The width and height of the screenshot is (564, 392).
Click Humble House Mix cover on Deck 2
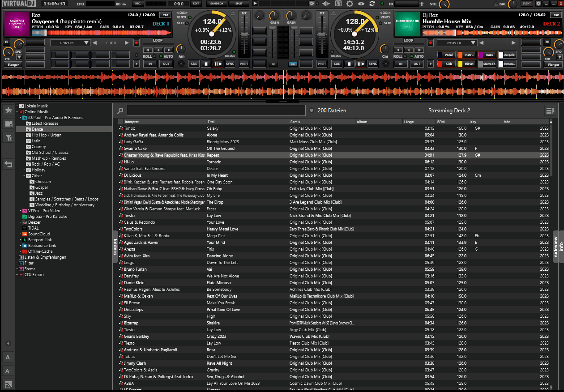[407, 24]
